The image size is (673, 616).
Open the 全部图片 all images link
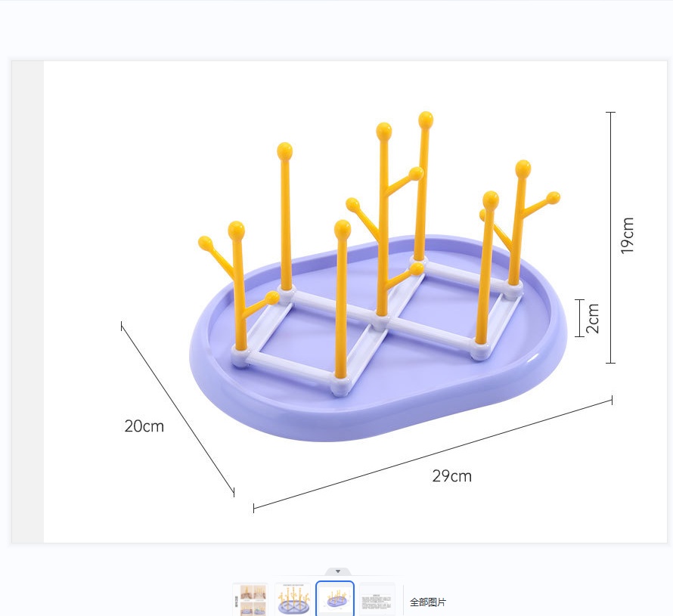click(428, 602)
